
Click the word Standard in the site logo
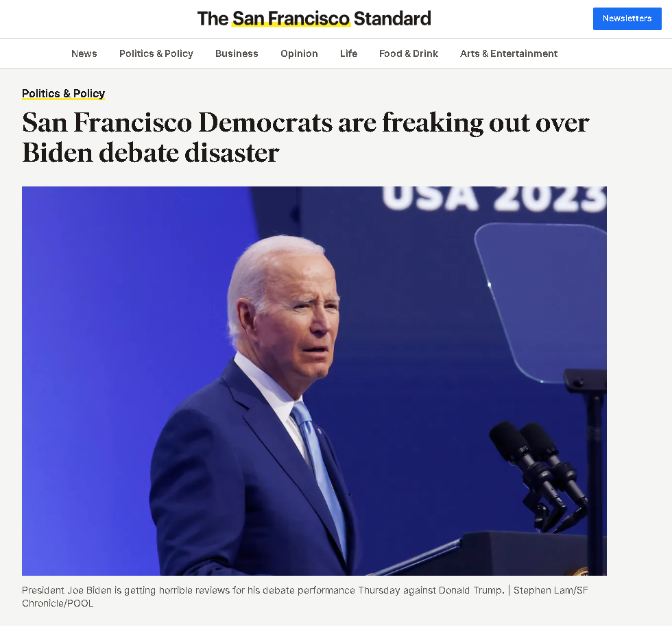point(392,19)
